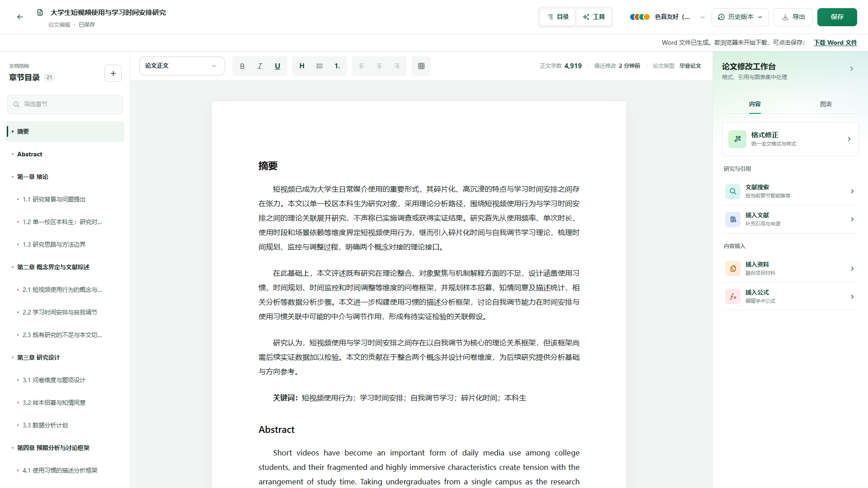Center align the text

(379, 66)
